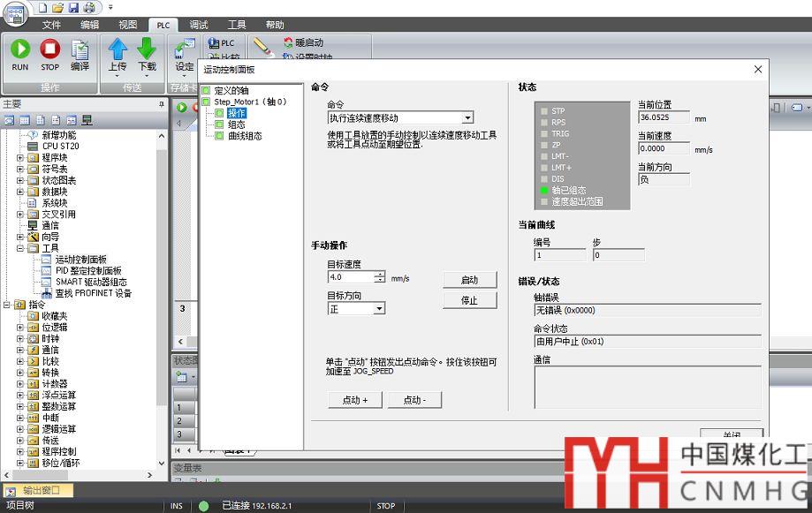Select 新增功能 in project tree
Viewport: 812px width, 513px height.
pos(59,134)
